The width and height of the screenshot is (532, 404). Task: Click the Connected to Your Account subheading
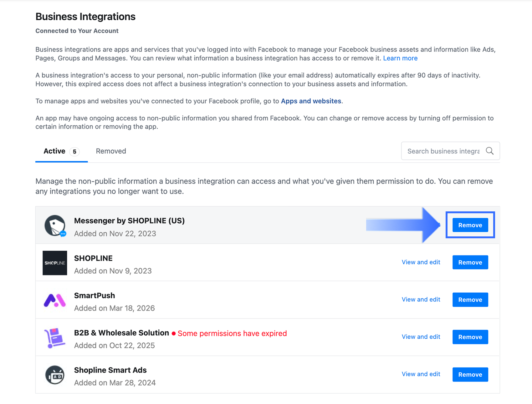coord(77,31)
